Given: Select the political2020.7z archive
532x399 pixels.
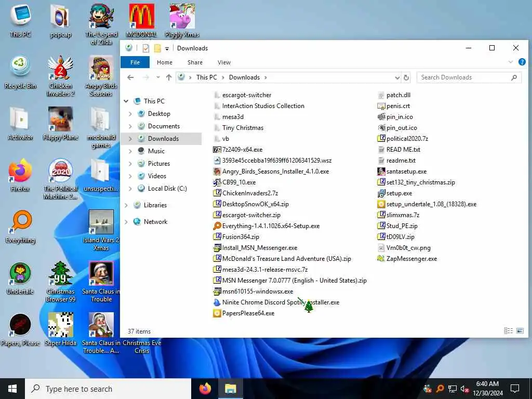Looking at the screenshot, I should coord(403,139).
